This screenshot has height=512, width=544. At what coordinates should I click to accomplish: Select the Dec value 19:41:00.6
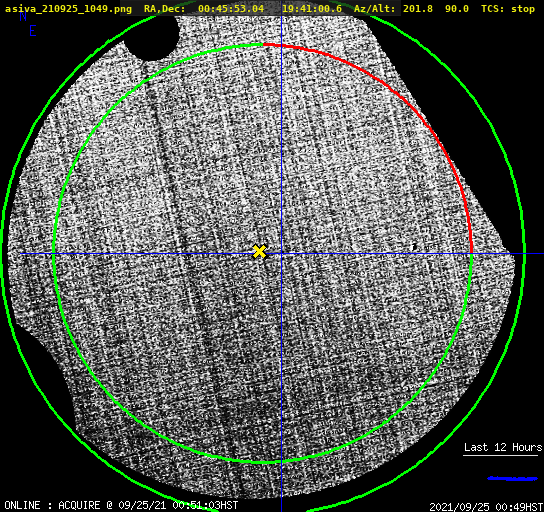click(312, 9)
